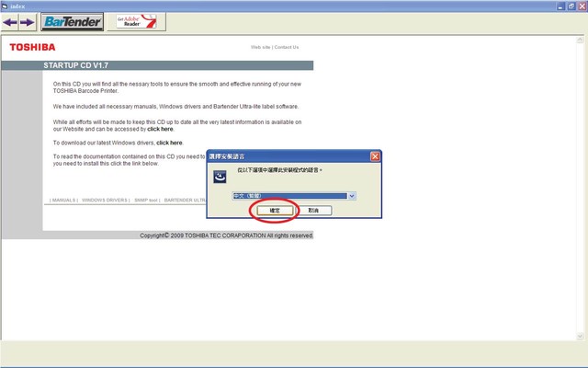Open the WINDOWS DRIVERS menu link
This screenshot has width=588, height=368.
[105, 201]
